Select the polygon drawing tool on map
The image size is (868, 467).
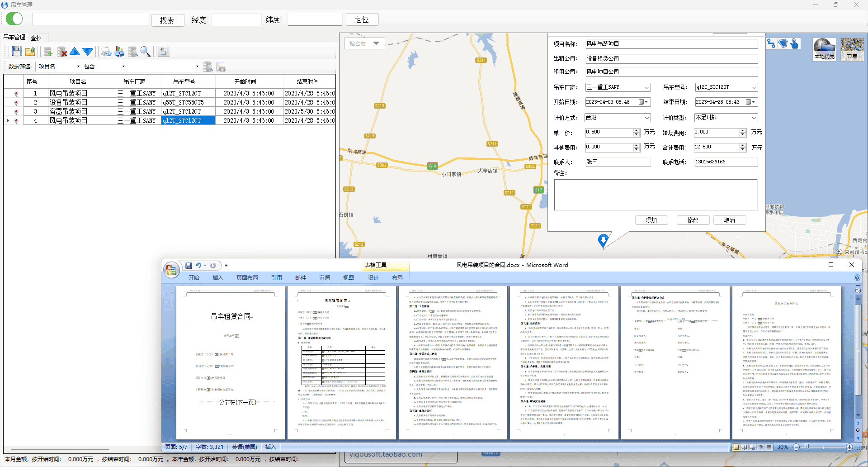783,43
